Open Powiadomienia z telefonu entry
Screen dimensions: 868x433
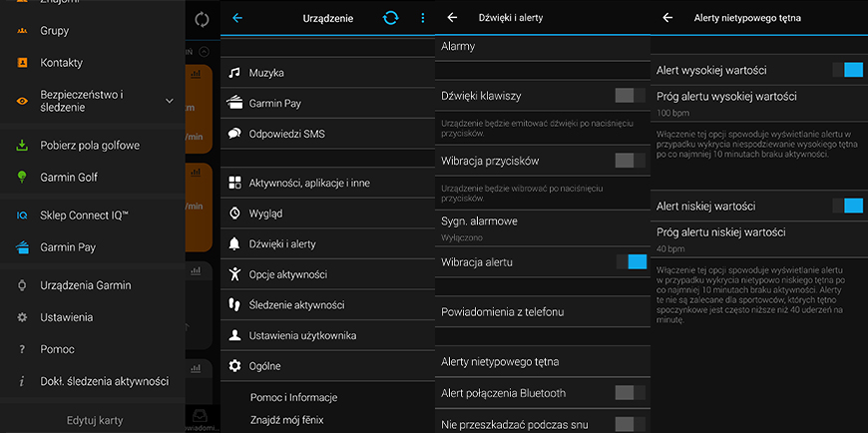point(543,311)
